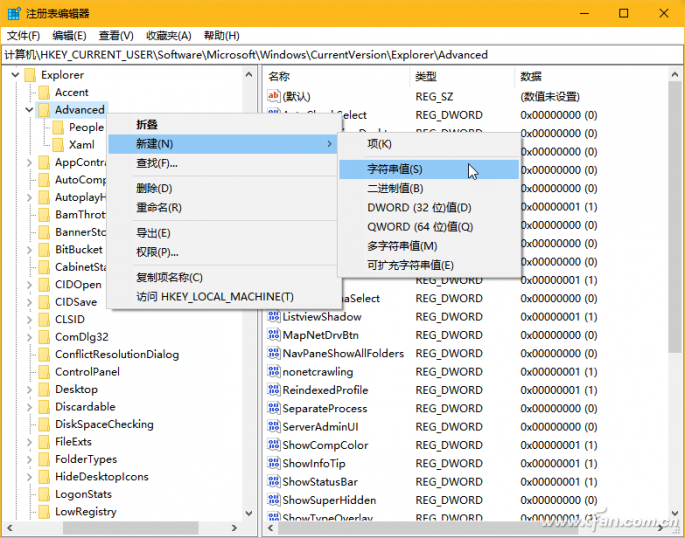Select the People folder icon in tree
Image resolution: width=685 pixels, height=538 pixels.
pyautogui.click(x=58, y=127)
